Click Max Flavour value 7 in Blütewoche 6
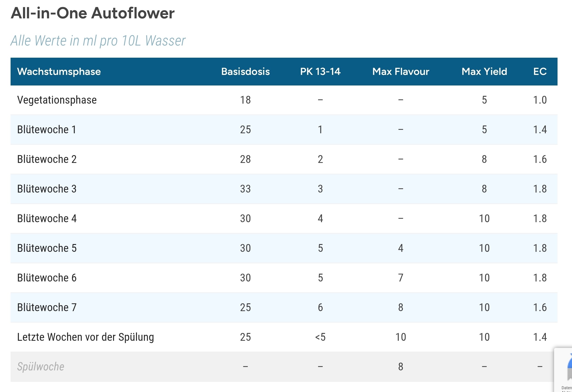The image size is (572, 392). click(401, 278)
